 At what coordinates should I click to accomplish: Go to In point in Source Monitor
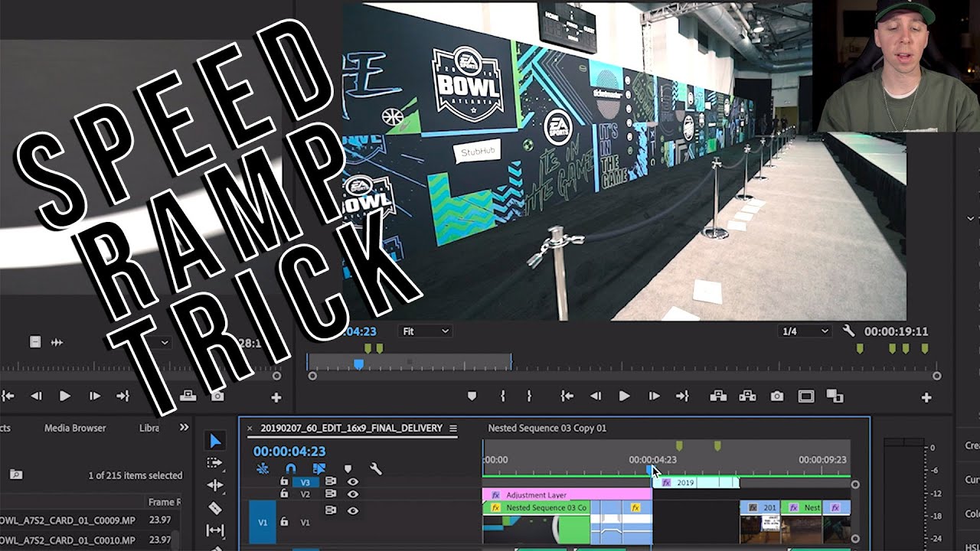8,396
